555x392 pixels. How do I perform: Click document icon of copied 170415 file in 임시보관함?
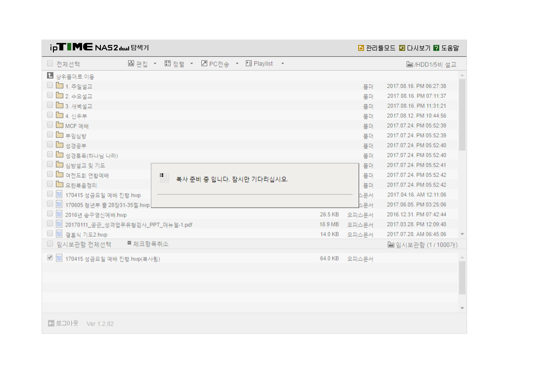(59, 258)
